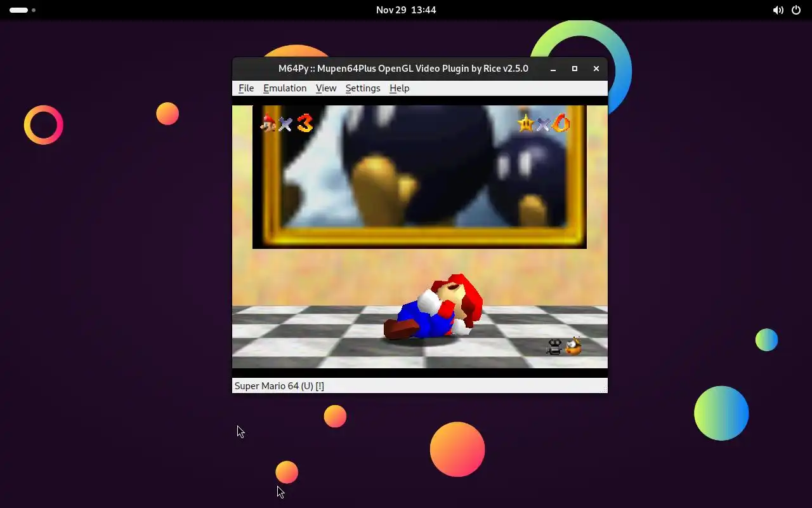Image resolution: width=812 pixels, height=508 pixels.
Task: Open the File menu
Action: coord(246,88)
